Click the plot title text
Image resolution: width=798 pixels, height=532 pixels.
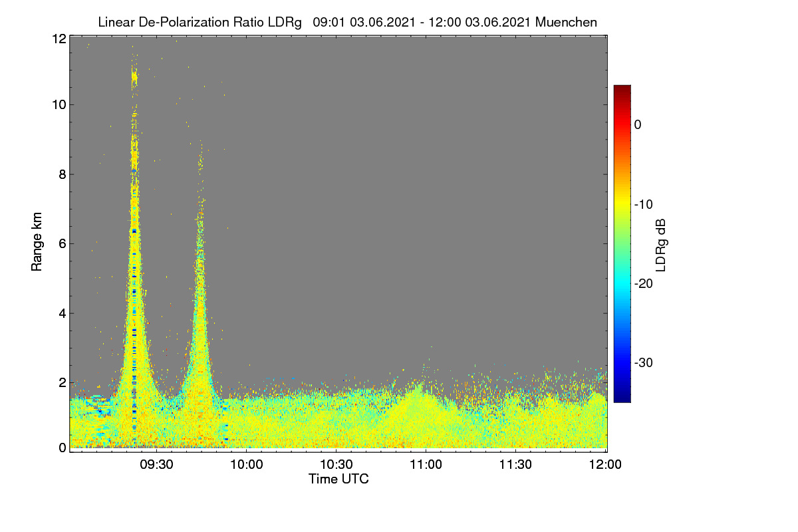coord(347,22)
